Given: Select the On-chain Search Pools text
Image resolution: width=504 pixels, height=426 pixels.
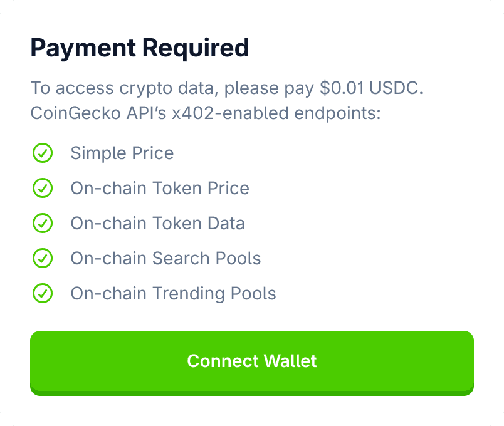Looking at the screenshot, I should click(165, 258).
